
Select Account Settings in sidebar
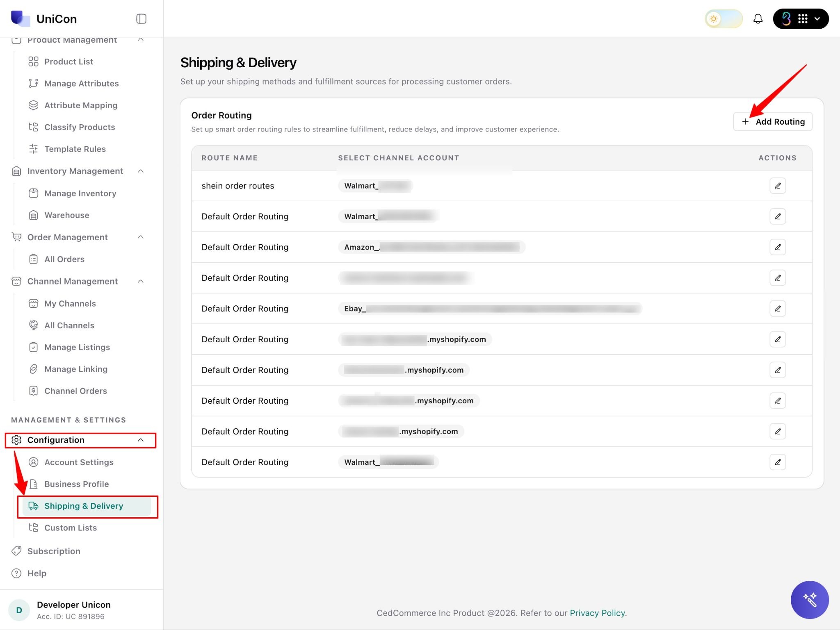coord(79,462)
